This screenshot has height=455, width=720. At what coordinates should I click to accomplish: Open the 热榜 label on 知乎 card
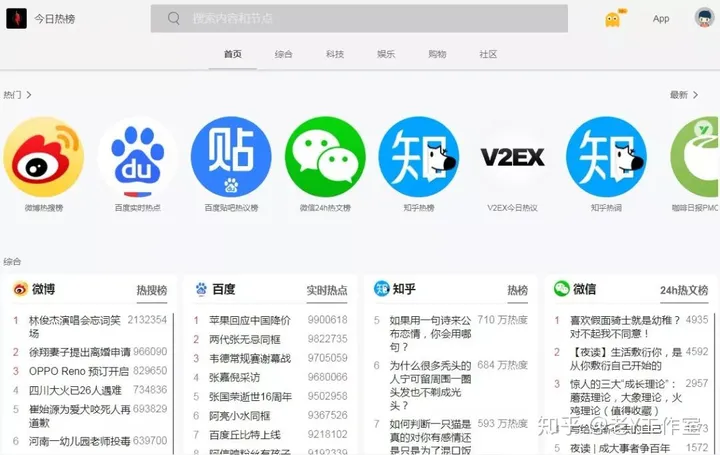point(518,290)
